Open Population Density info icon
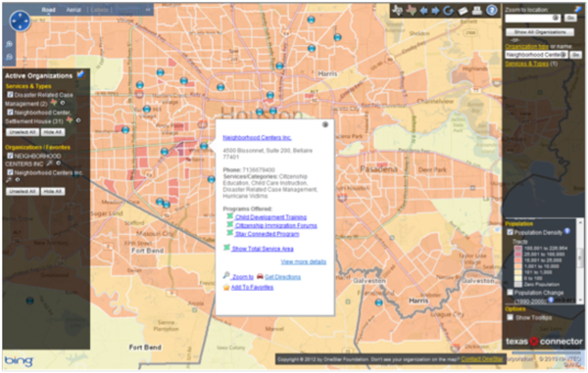The image size is (588, 373). click(567, 231)
